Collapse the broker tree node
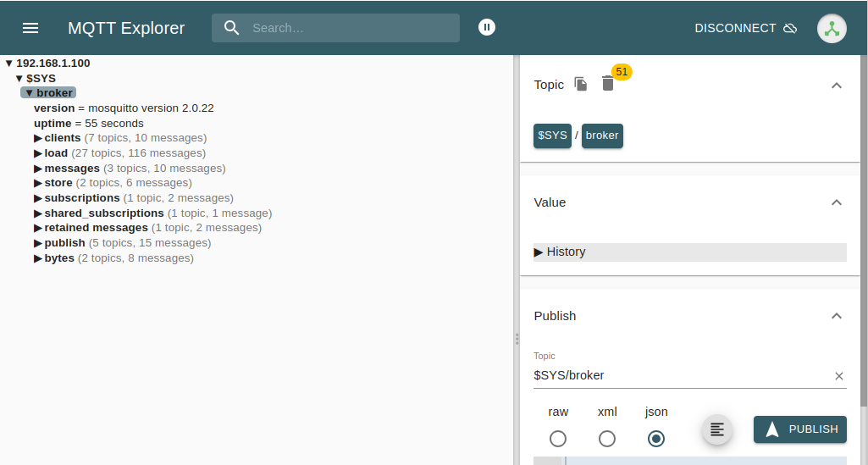Viewport: 868px width, 465px height. [x=30, y=93]
